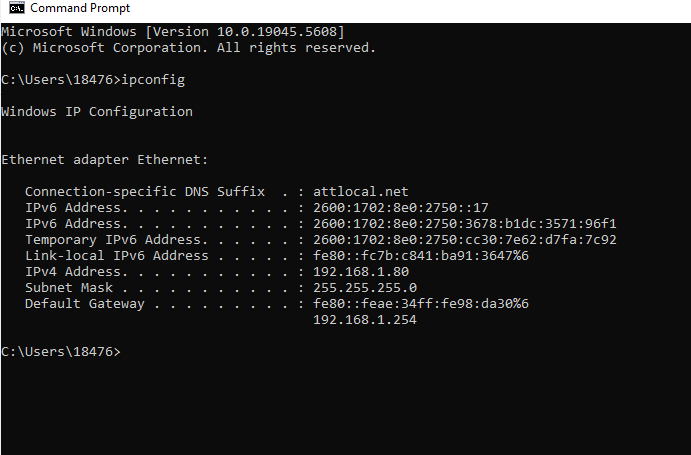Click the Windows IP Configuration line
The height and width of the screenshot is (455, 691).
(x=97, y=112)
